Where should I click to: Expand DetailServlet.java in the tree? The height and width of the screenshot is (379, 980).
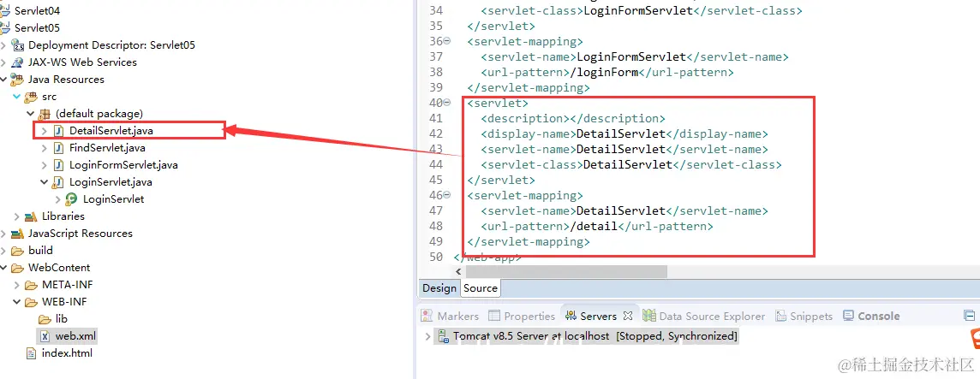pyautogui.click(x=44, y=131)
